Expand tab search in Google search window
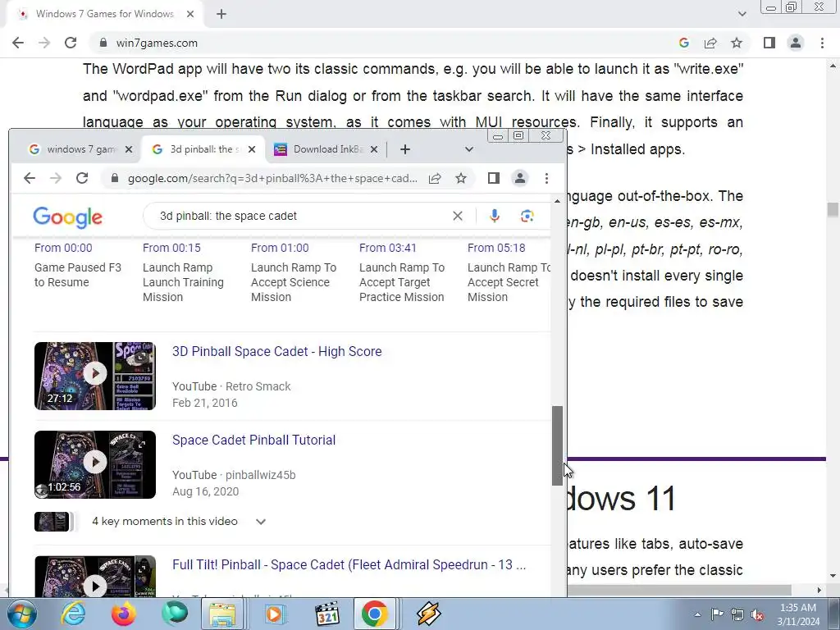The height and width of the screenshot is (630, 840). coord(468,149)
